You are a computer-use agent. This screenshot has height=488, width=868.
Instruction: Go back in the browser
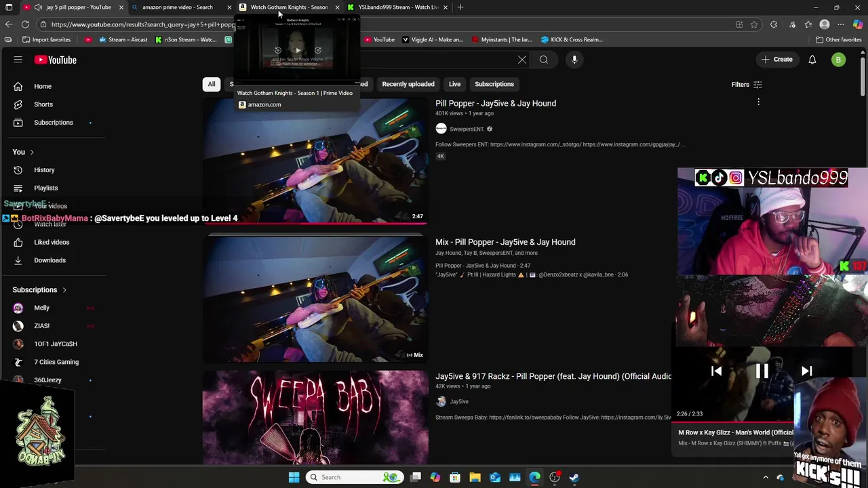(8, 24)
